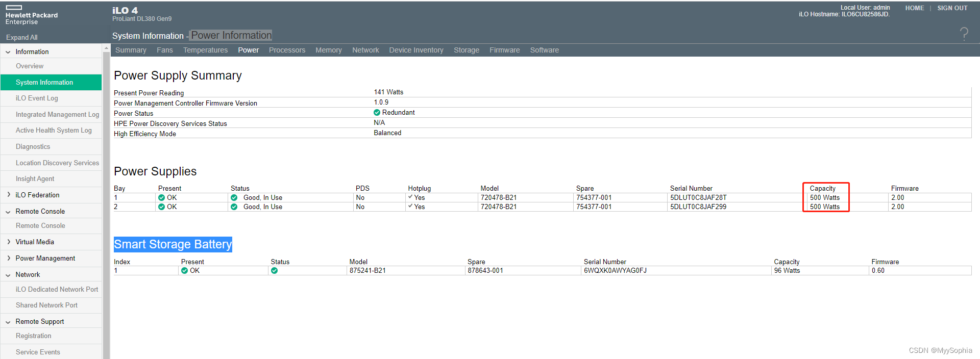Click battery model 875241-B21

(367, 271)
